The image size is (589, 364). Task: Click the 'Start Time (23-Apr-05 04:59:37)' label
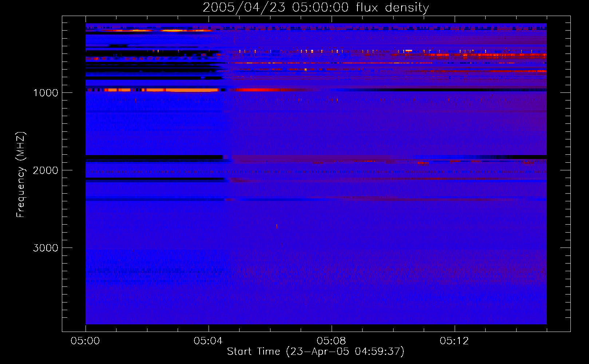pos(316,351)
